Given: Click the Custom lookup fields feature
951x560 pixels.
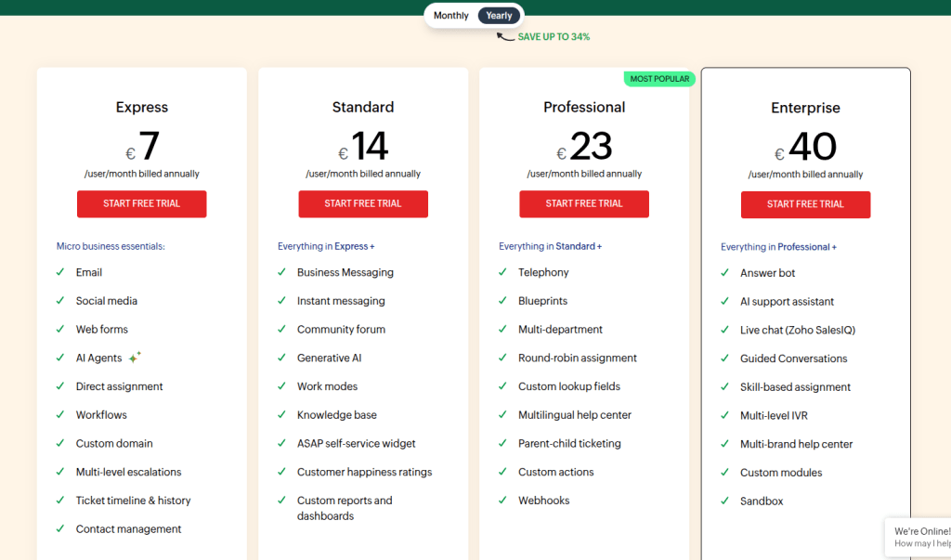Looking at the screenshot, I should point(569,386).
